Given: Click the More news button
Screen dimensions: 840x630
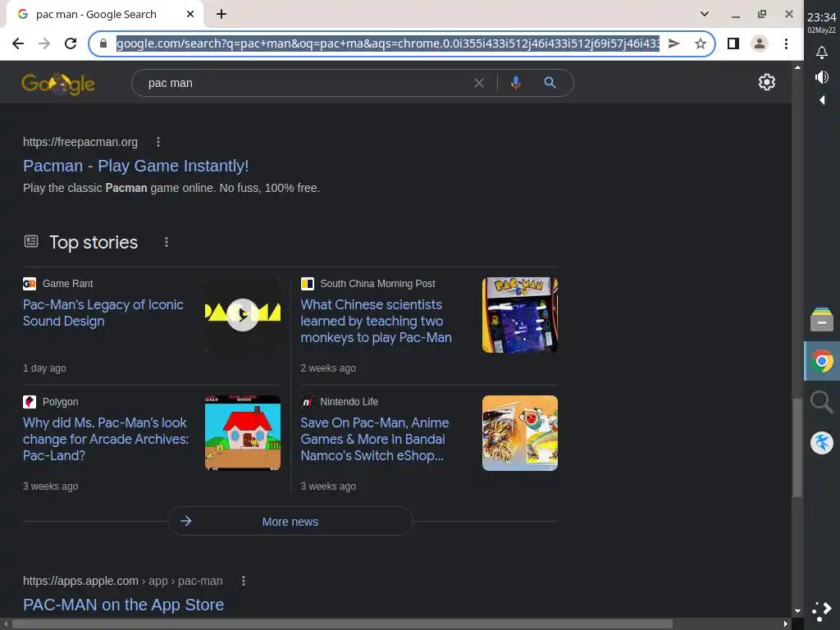Looking at the screenshot, I should (x=290, y=521).
